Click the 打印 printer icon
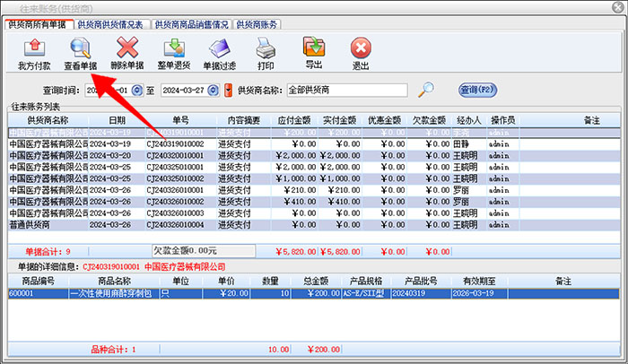Viewport: 628px width, 364px height. coord(266,53)
